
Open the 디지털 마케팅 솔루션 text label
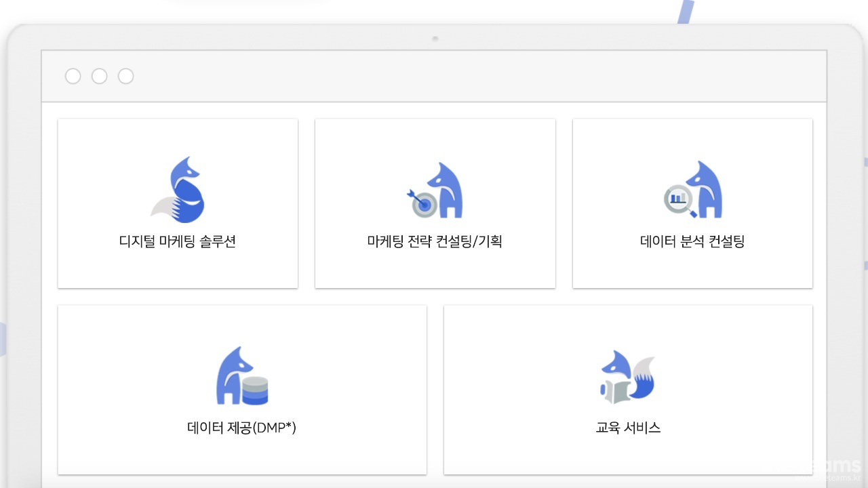[x=178, y=242]
